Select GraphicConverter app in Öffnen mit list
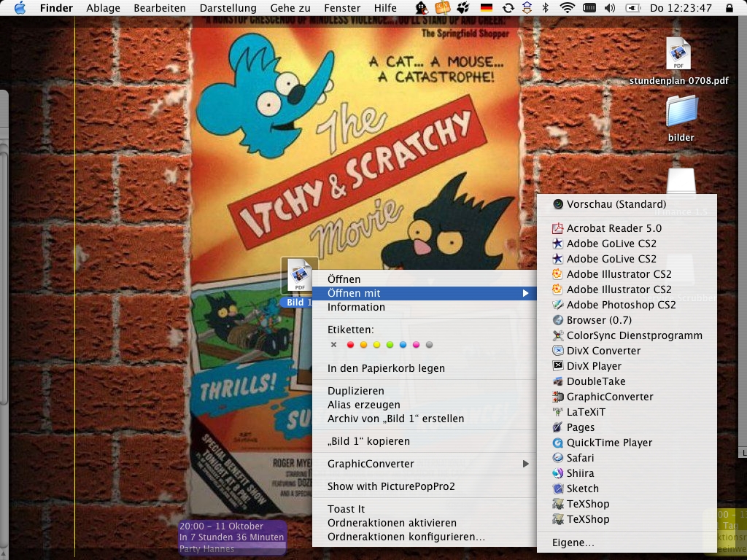Image resolution: width=747 pixels, height=560 pixels. tap(627, 397)
